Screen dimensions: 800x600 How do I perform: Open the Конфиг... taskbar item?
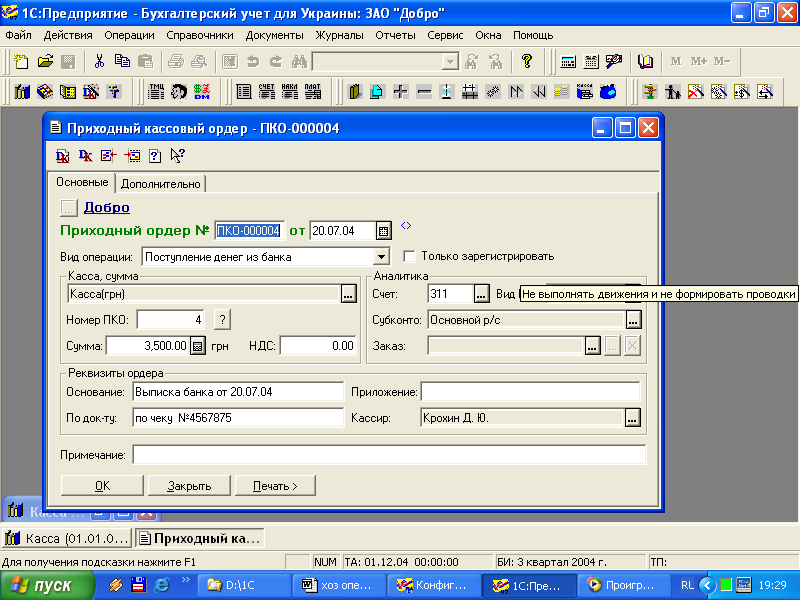434,585
